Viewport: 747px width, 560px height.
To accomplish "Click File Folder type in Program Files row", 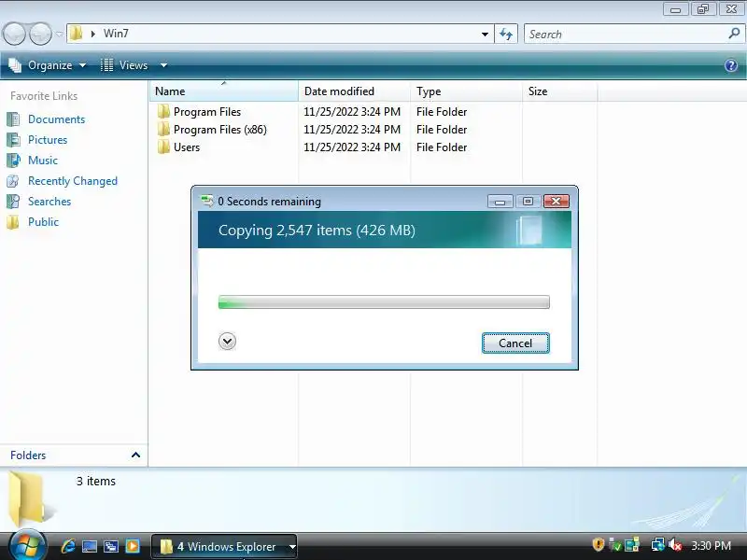I will [442, 112].
